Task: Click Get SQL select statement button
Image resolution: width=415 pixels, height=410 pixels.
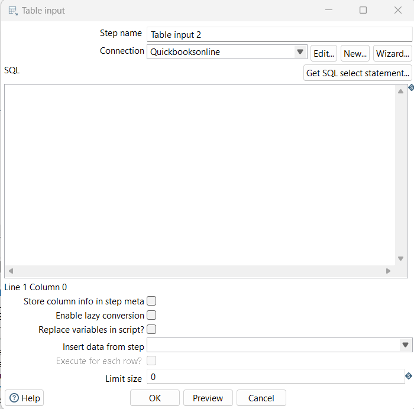Action: click(357, 73)
